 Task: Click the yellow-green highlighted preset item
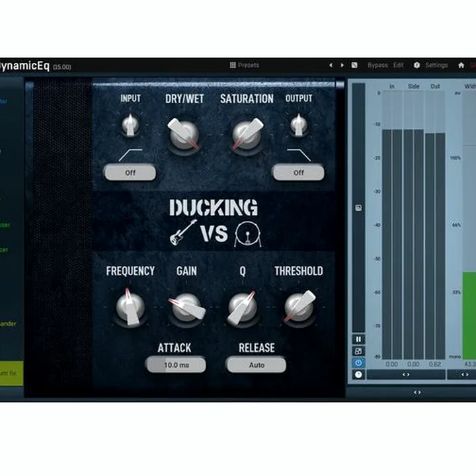[x=11, y=374]
